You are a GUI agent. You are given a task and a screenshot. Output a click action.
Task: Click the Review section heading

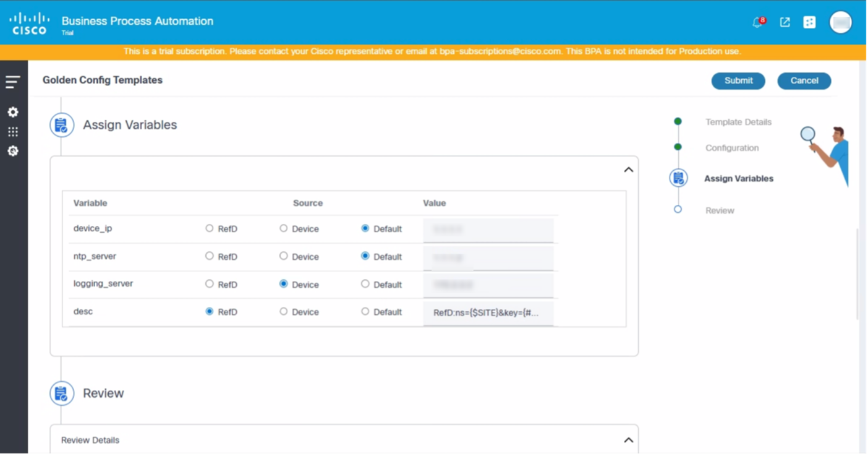[x=103, y=394]
